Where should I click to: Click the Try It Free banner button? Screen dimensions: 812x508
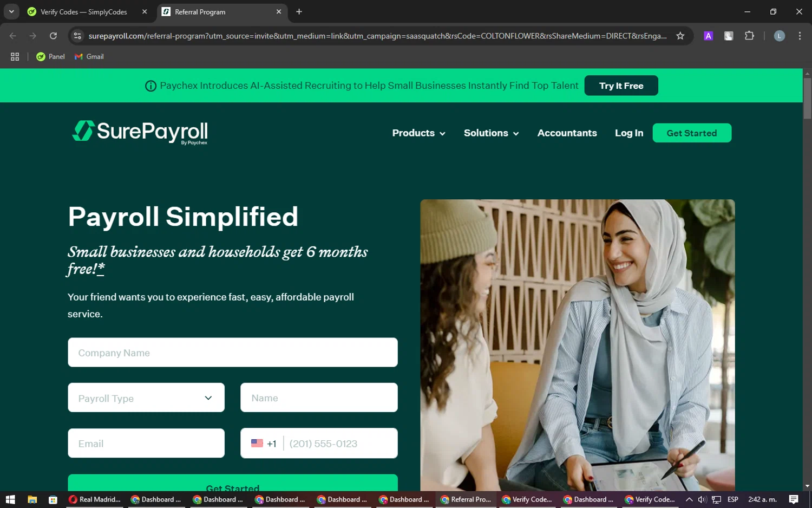pos(621,86)
